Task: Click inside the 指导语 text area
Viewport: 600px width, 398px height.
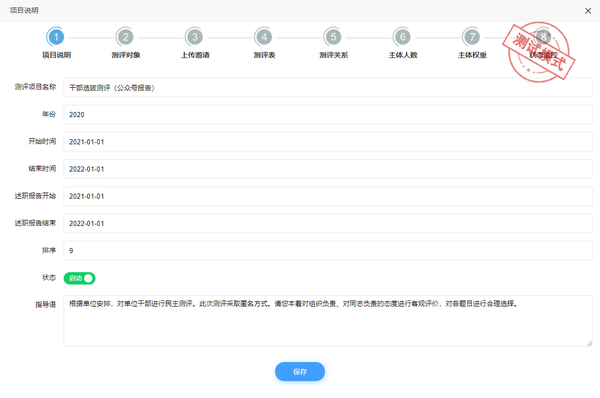Action: (328, 321)
